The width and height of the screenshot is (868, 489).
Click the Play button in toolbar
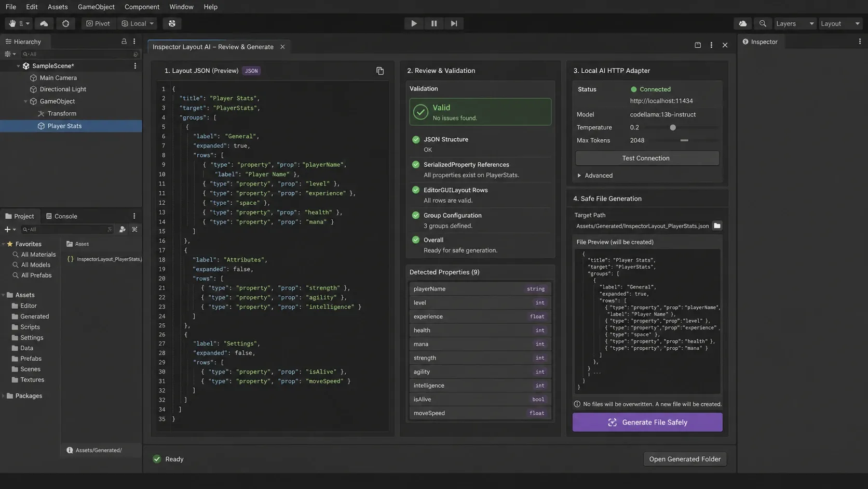pos(414,23)
